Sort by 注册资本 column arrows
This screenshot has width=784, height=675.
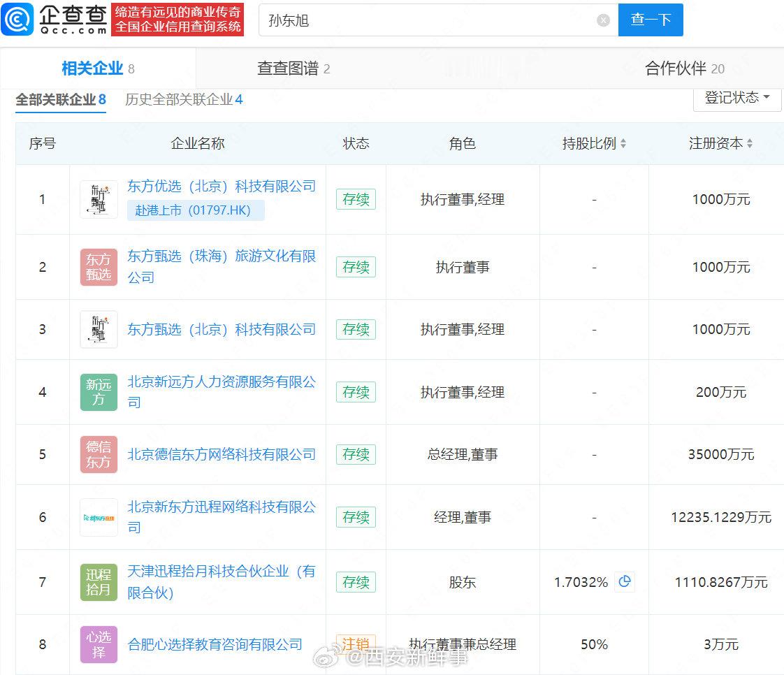[x=750, y=143]
